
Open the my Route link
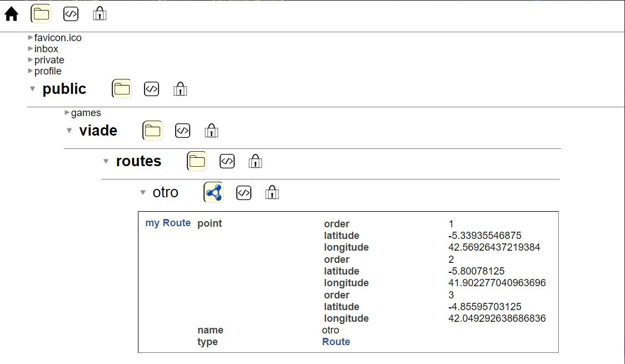(168, 223)
